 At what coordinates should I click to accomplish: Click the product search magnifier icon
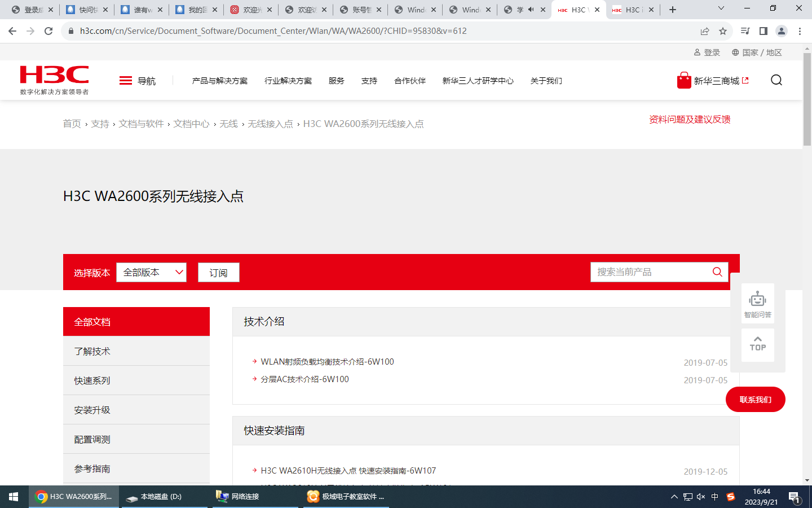[717, 272]
